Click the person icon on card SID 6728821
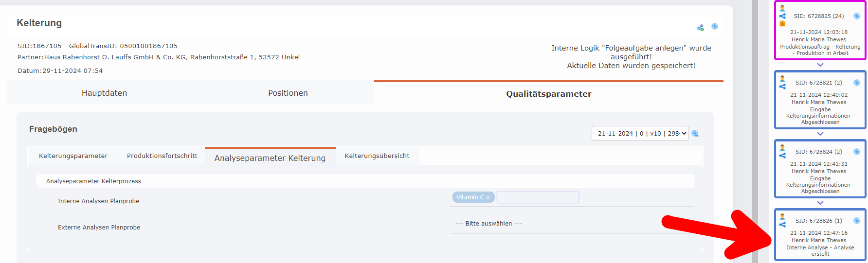The image size is (868, 263). [782, 79]
